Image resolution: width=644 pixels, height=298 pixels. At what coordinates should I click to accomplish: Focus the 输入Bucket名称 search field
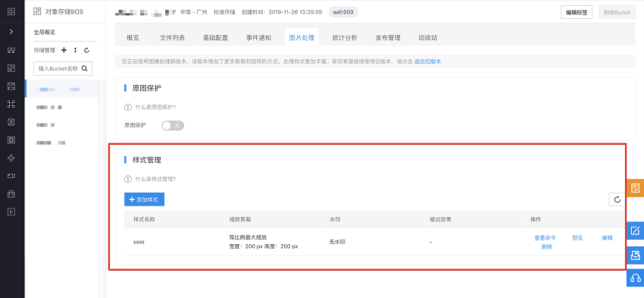click(x=58, y=69)
